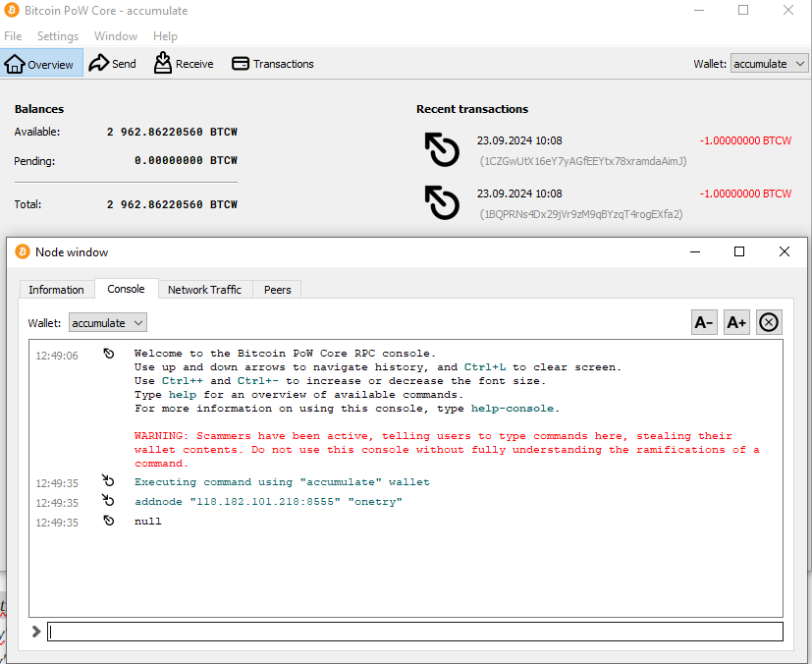
Task: Maximize the Node window
Action: click(x=739, y=251)
